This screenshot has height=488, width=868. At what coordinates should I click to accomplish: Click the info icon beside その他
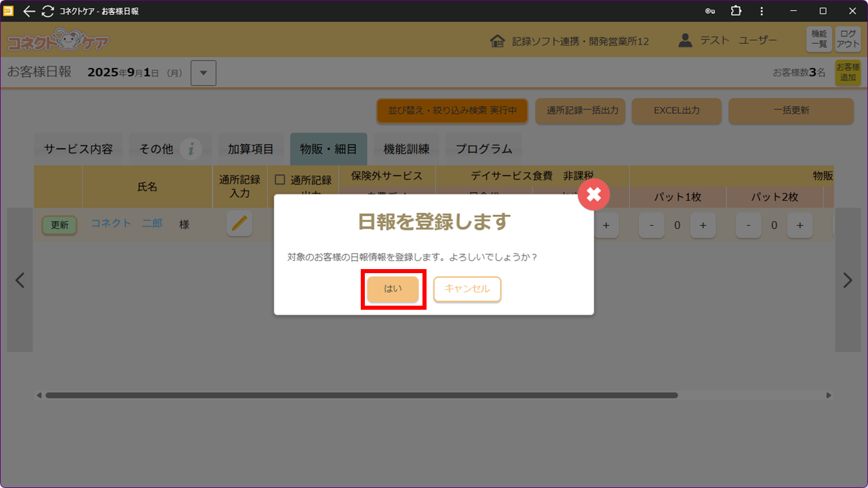(x=192, y=149)
